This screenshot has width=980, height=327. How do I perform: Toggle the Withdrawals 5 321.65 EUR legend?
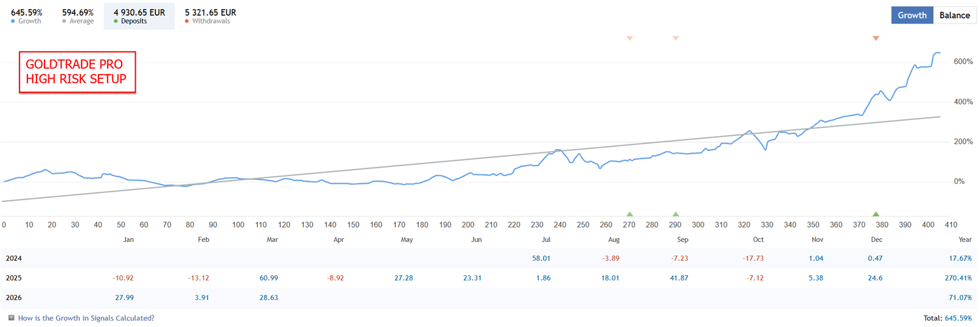click(210, 16)
